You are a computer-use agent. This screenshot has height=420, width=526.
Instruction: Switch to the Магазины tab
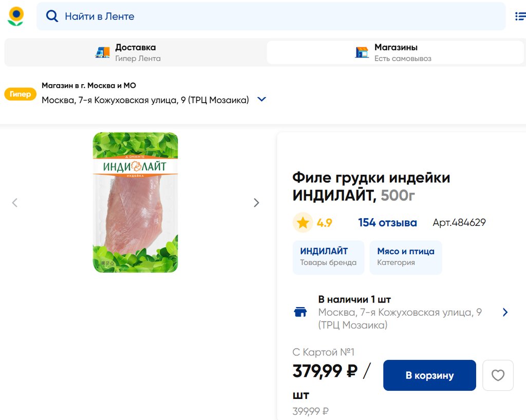[394, 52]
